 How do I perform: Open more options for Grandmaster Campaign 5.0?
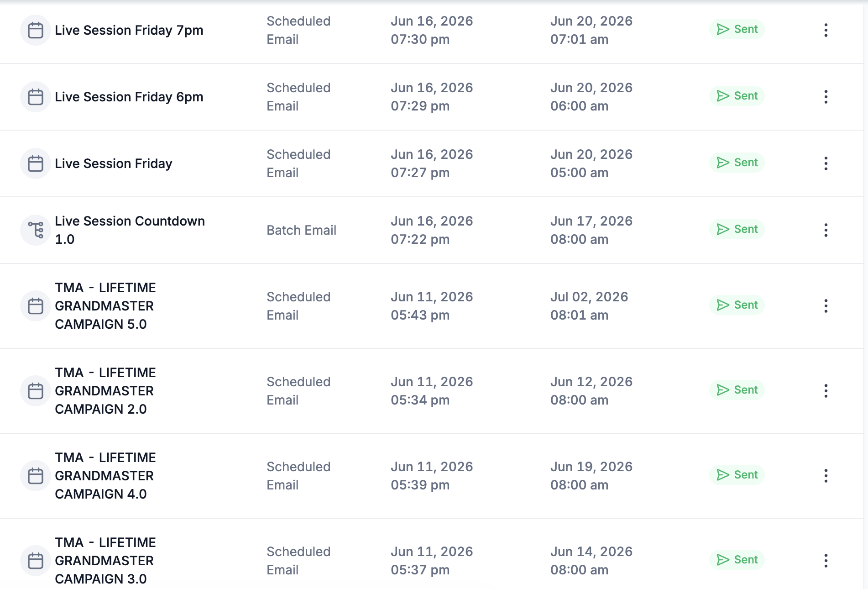pyautogui.click(x=826, y=306)
